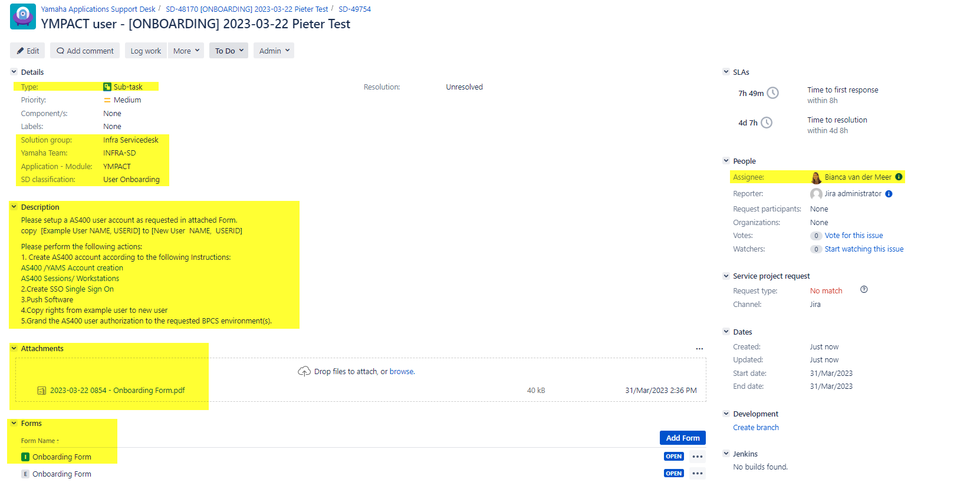Click the browse link to attach files
Viewport: 980px width, 489px height.
click(402, 372)
